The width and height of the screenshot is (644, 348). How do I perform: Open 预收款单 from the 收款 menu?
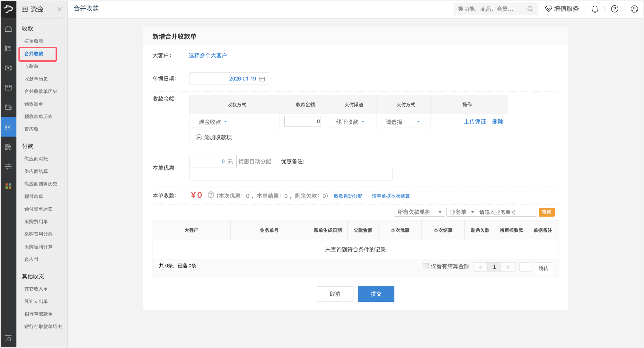pyautogui.click(x=34, y=104)
